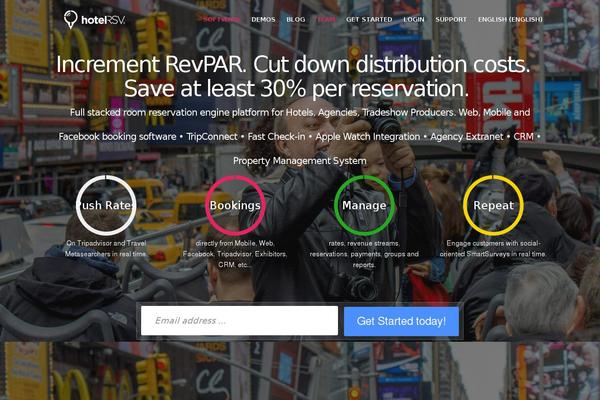Open the Software menu item

tap(222, 20)
